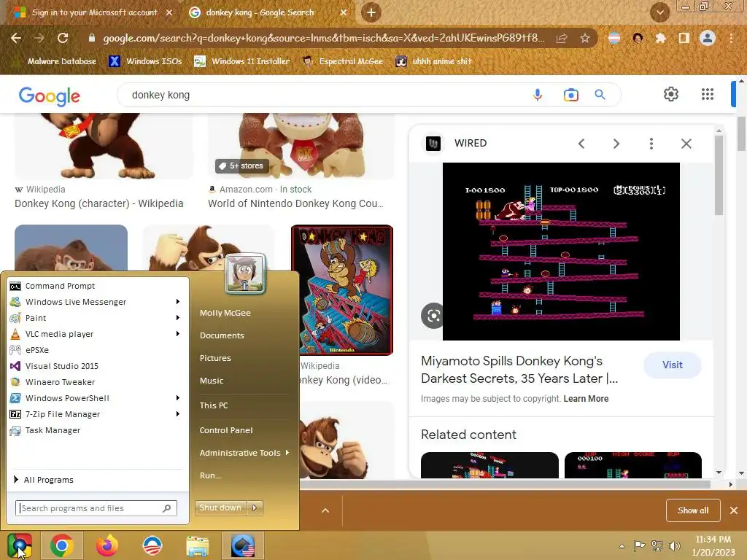
Task: Open Documents from Start menu
Action: pos(222,335)
